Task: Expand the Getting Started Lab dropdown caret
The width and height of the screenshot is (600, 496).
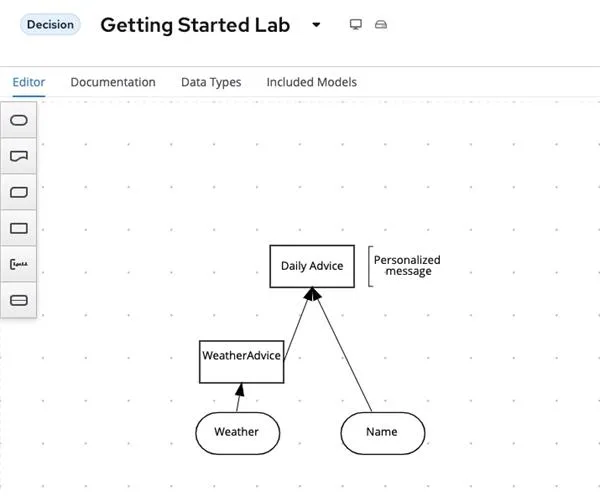Action: (x=316, y=25)
